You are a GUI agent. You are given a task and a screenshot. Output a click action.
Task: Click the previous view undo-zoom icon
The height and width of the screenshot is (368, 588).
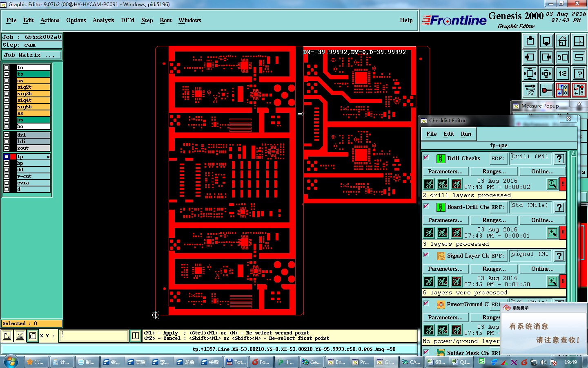563,57
